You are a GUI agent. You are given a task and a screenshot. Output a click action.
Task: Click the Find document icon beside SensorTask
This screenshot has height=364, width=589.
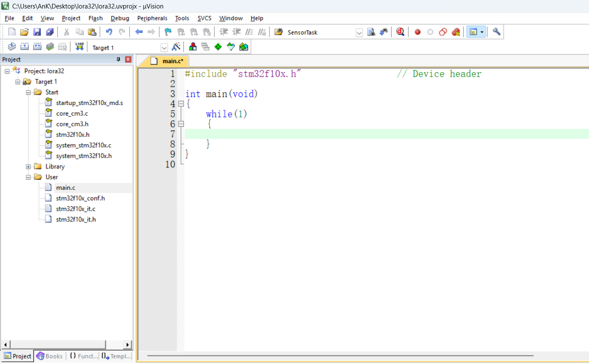371,32
